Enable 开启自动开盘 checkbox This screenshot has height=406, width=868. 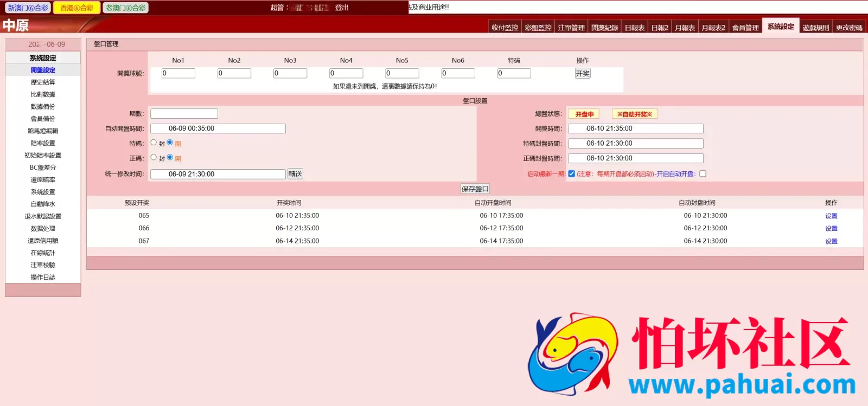pos(703,173)
